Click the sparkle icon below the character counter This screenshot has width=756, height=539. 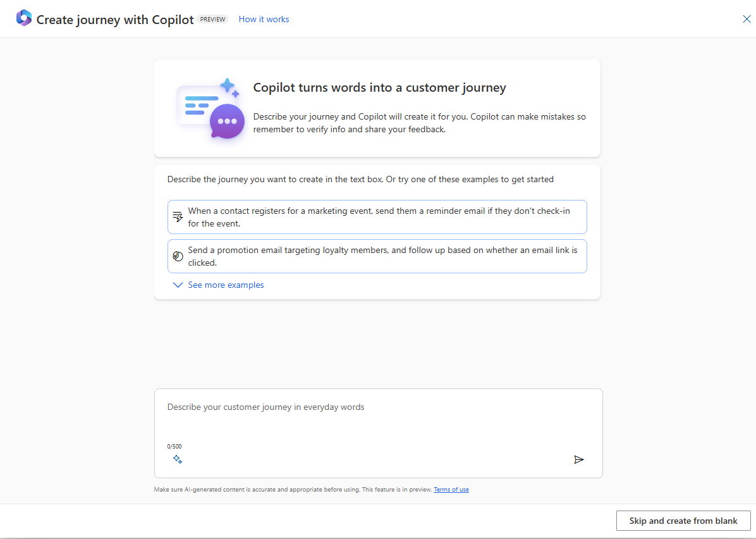coord(178,459)
